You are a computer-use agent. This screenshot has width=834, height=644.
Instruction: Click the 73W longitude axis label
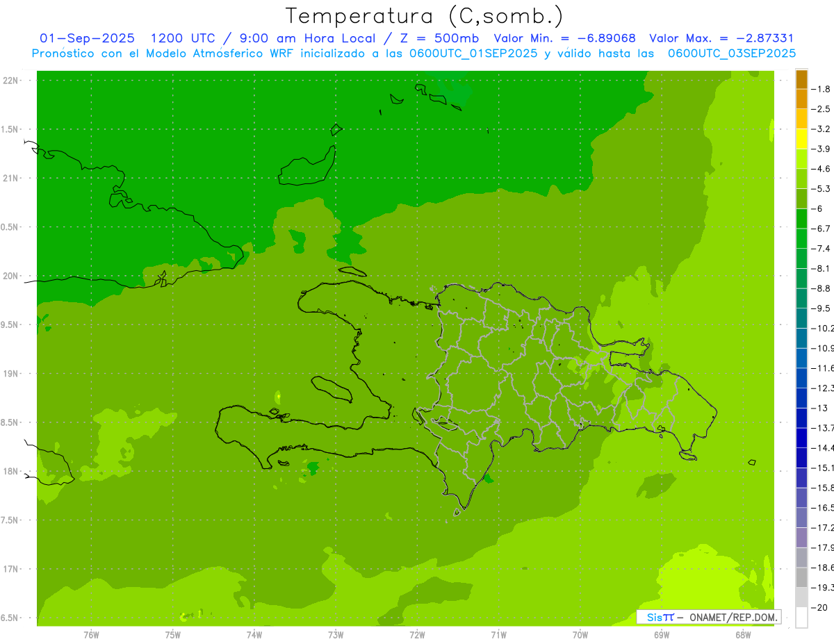tap(336, 635)
